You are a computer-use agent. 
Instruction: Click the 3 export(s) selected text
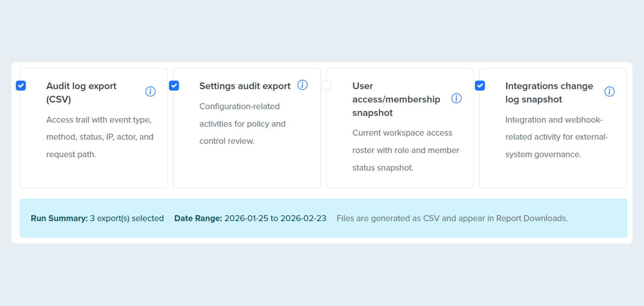pos(127,218)
